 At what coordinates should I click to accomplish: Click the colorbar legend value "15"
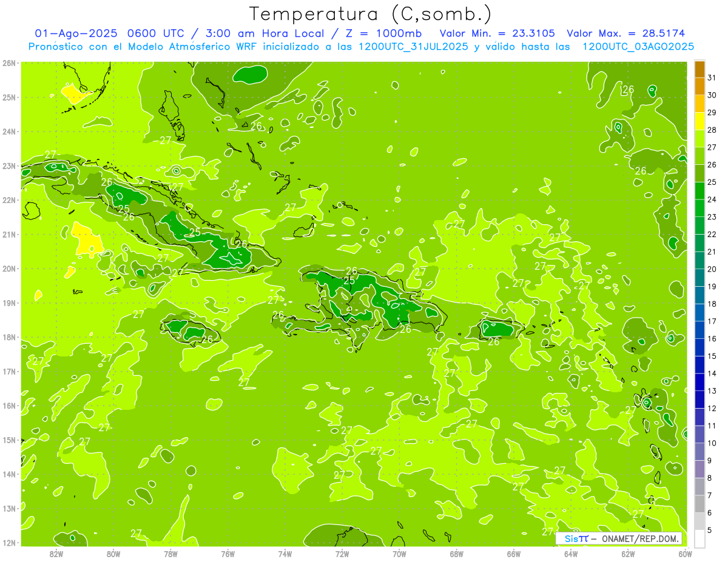pos(712,356)
